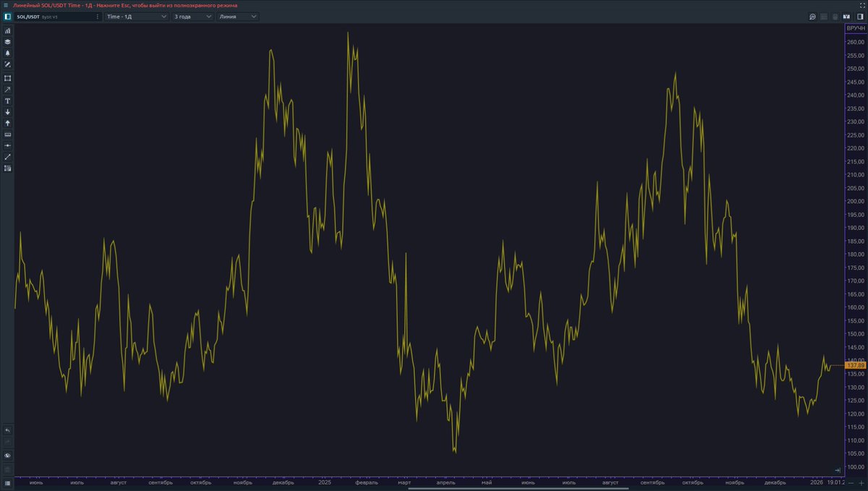The width and height of the screenshot is (868, 491).
Task: Toggle the left panel icon beside SOL/USDT
Action: point(7,16)
